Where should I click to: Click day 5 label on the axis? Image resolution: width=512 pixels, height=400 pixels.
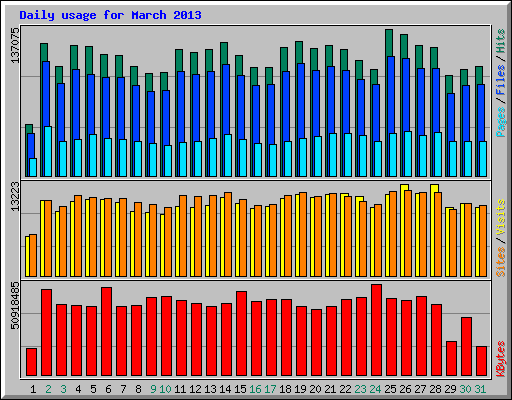pyautogui.click(x=93, y=389)
